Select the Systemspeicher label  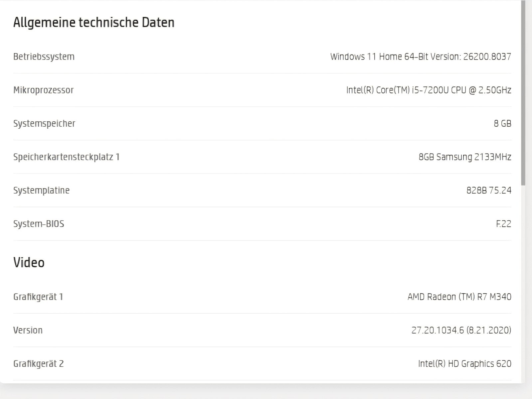click(44, 124)
